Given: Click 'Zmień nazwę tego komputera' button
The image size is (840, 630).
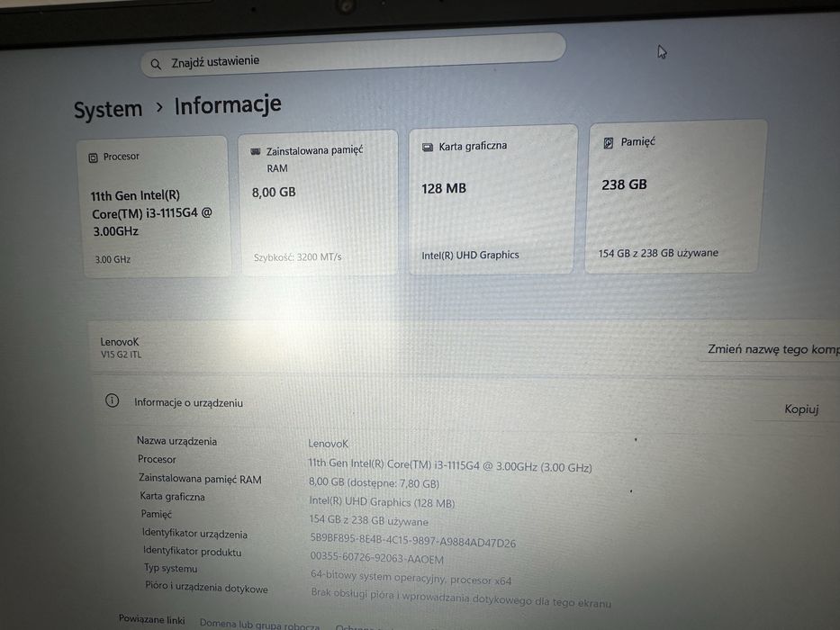Looking at the screenshot, I should [x=773, y=349].
